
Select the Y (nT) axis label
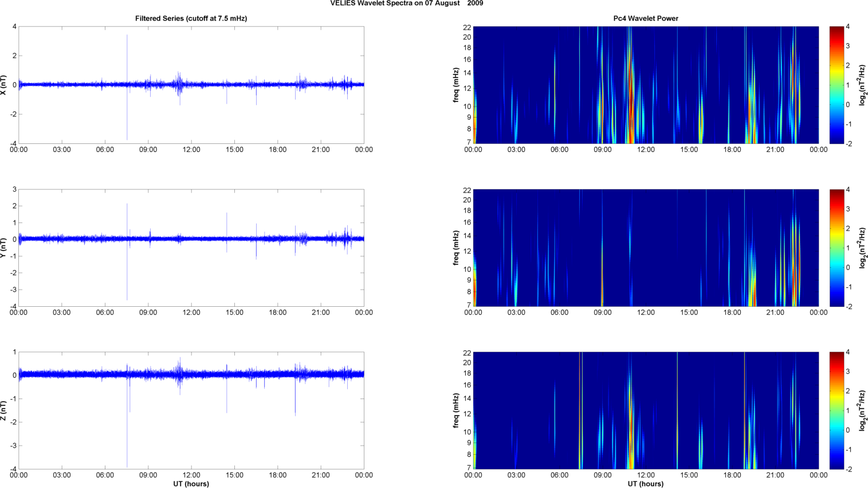click(x=4, y=248)
